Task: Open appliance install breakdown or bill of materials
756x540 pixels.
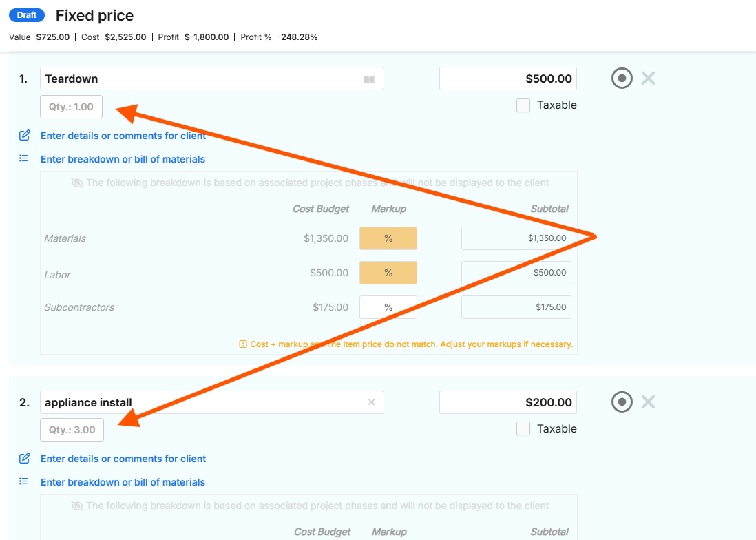Action: point(123,482)
